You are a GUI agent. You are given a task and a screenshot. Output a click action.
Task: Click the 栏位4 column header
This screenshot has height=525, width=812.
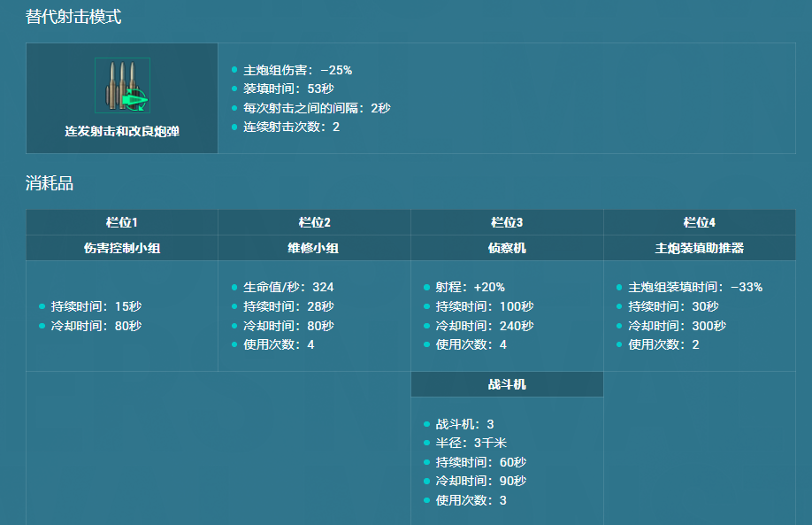[699, 222]
